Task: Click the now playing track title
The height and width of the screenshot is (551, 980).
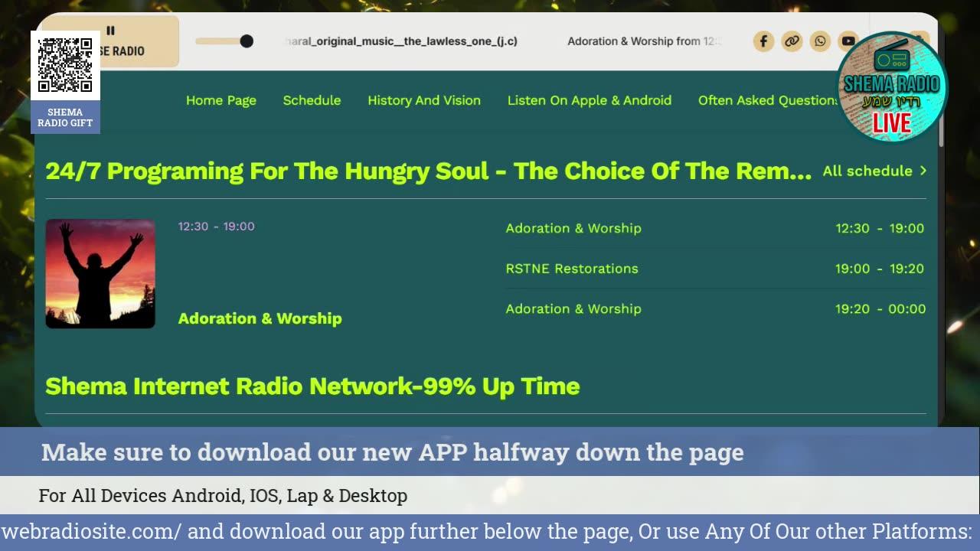Action: [400, 41]
